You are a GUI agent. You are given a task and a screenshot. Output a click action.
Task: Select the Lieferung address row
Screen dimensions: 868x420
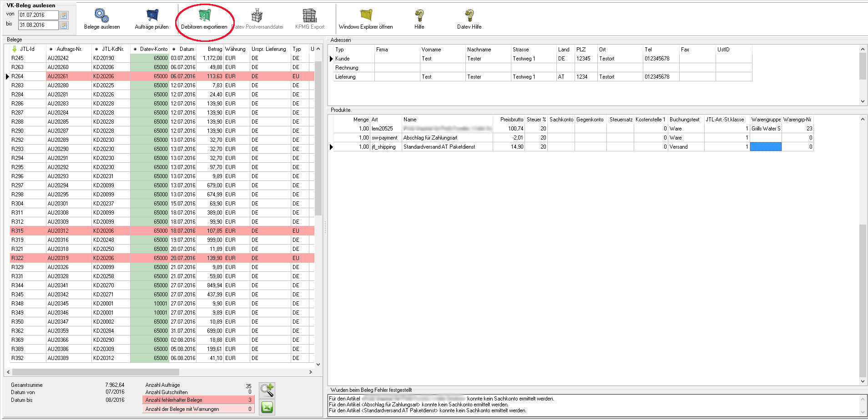tap(346, 77)
